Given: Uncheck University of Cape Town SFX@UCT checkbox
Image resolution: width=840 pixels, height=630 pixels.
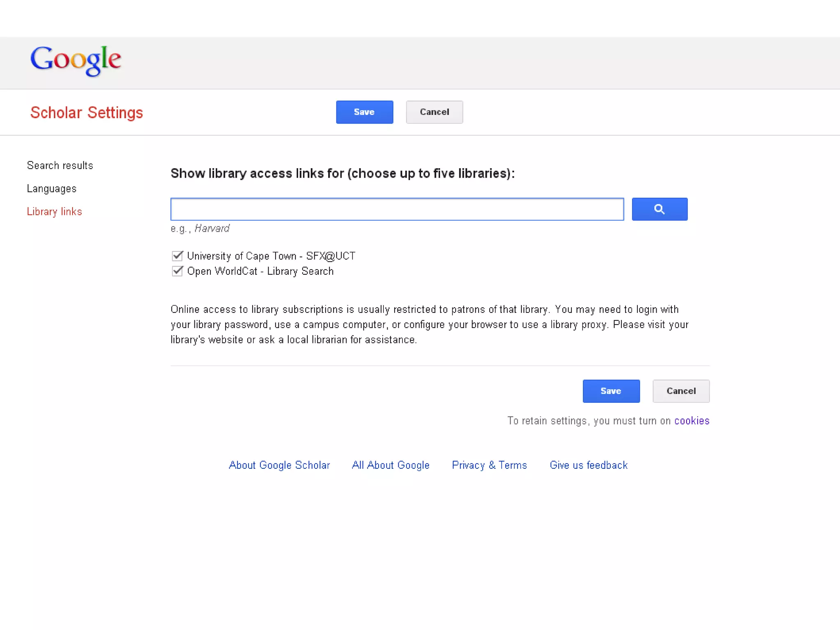Looking at the screenshot, I should [x=177, y=256].
